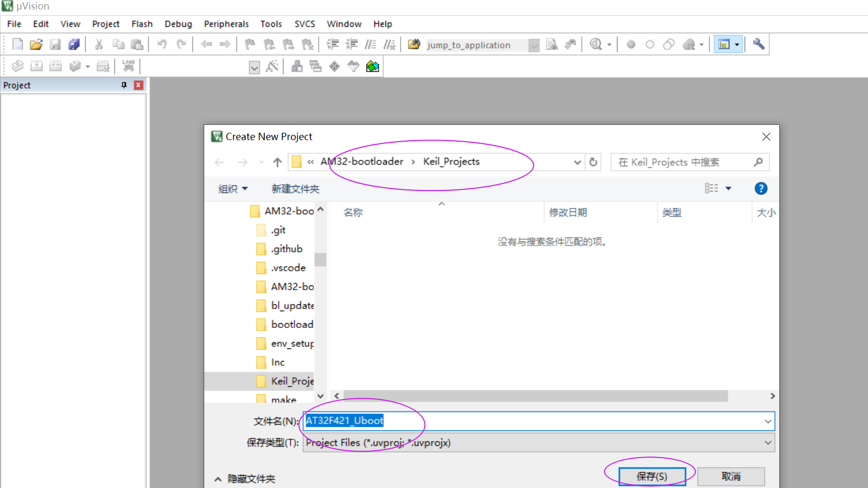Click the Build target toolbar icon
Viewport: 868px width, 488px height.
tap(36, 66)
